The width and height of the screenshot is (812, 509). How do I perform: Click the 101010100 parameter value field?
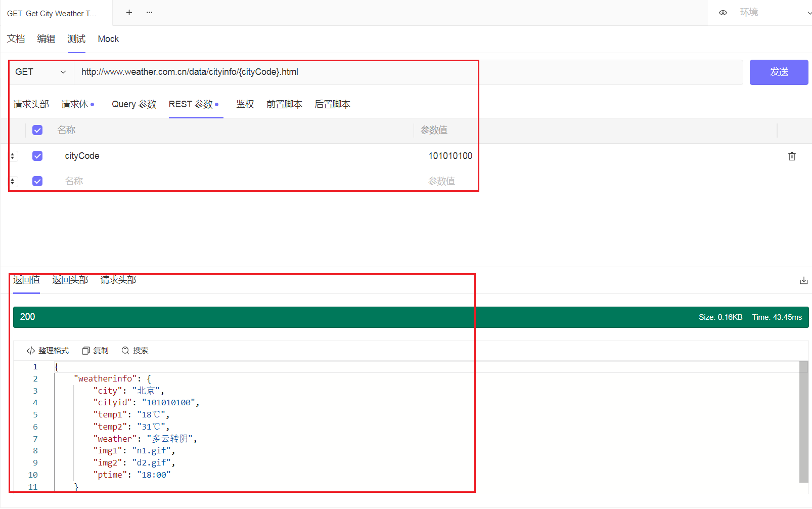[450, 156]
